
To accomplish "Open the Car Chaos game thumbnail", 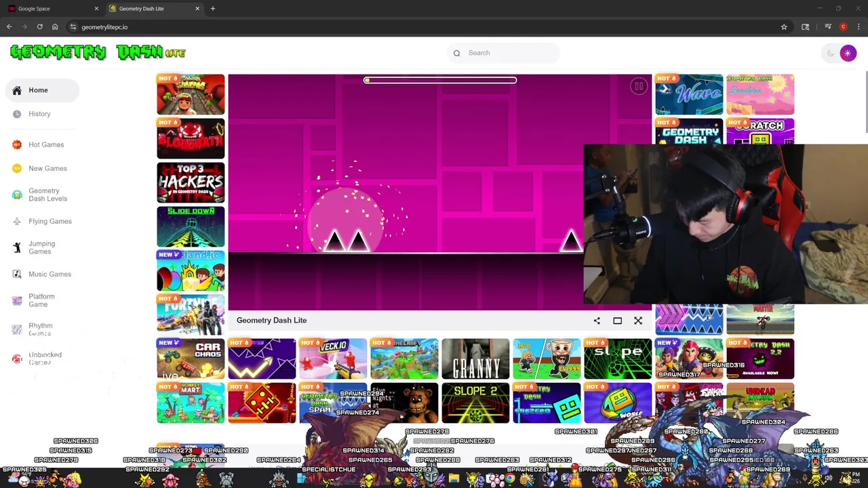I will point(191,359).
